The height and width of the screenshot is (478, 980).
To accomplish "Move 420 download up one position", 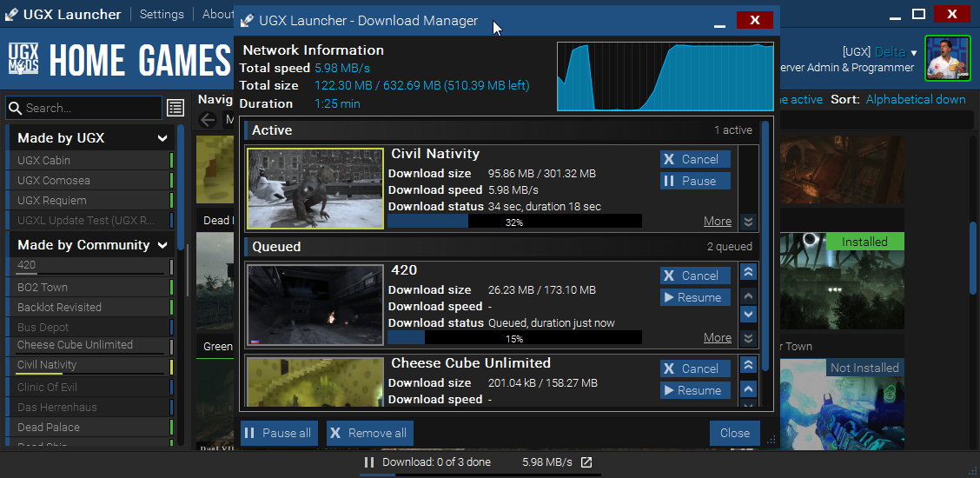I will [x=748, y=296].
